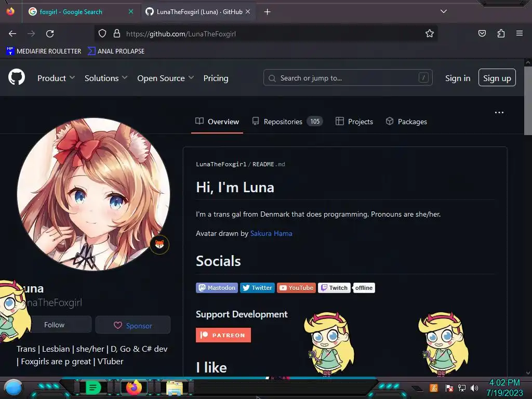Close the LunaTheFoxgirl GitHub tab
The image size is (532, 399).
[248, 11]
